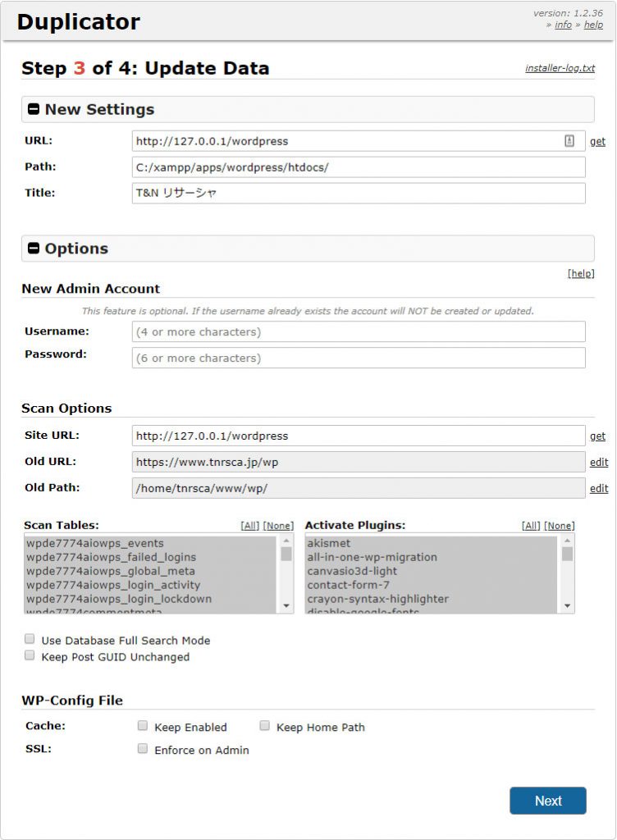Screen dimensions: 617x840
Task: Open the [help] link under Options
Action: (581, 273)
